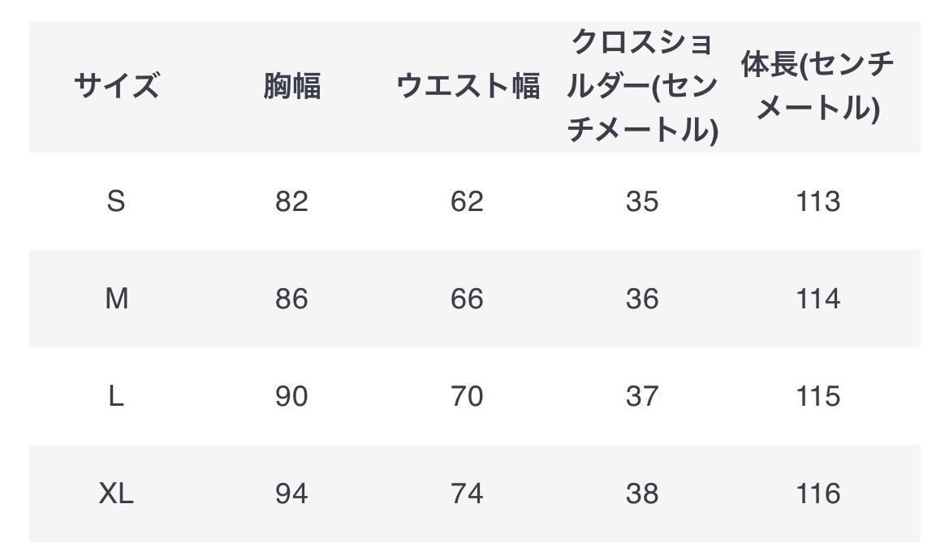Click the ウエスト幅 column header
949x560 pixels.
[468, 86]
